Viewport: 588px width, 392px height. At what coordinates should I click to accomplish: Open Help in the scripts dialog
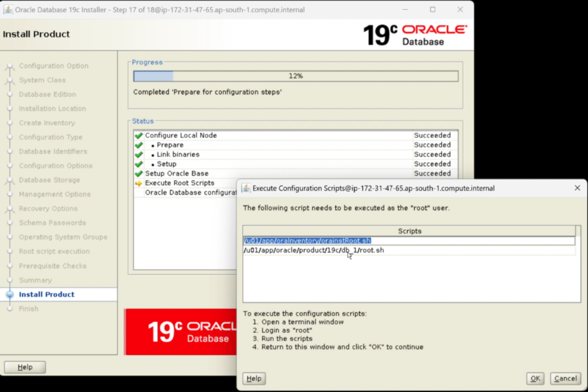(x=254, y=378)
